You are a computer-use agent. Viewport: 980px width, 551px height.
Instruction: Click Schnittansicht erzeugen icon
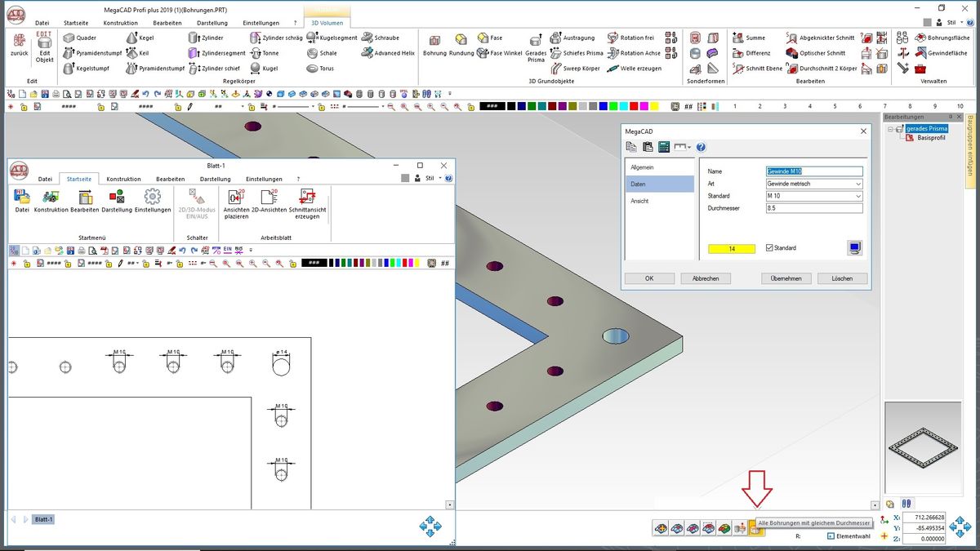(x=307, y=201)
